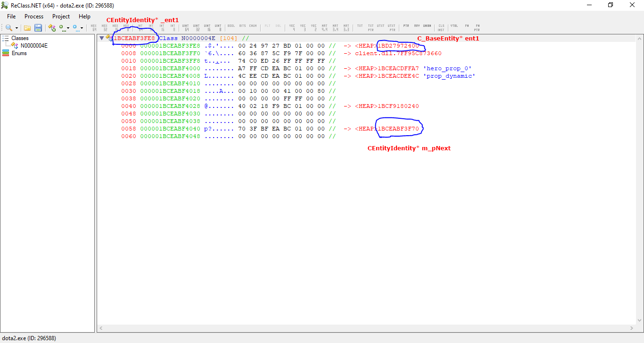Open the Project menu
Viewport: 644px width, 343px height.
(x=61, y=16)
